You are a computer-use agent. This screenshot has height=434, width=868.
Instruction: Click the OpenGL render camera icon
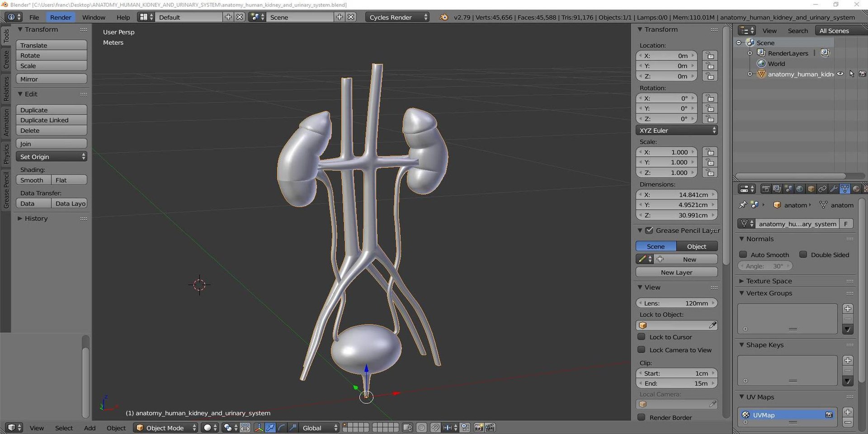(478, 428)
